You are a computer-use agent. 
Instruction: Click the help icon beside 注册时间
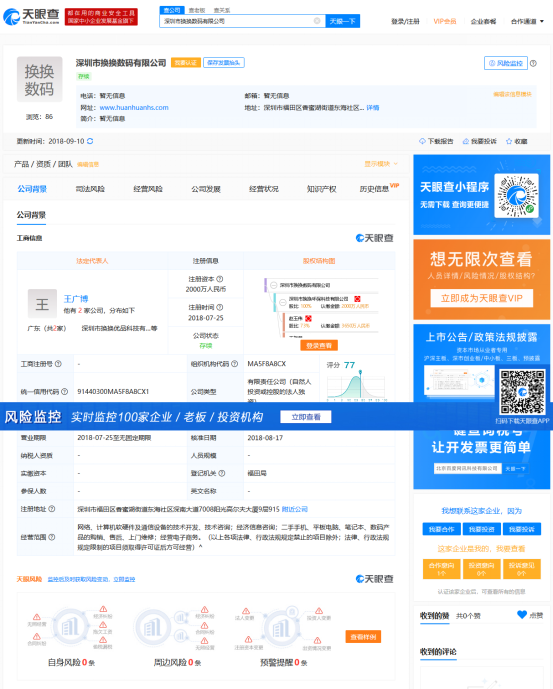point(220,307)
